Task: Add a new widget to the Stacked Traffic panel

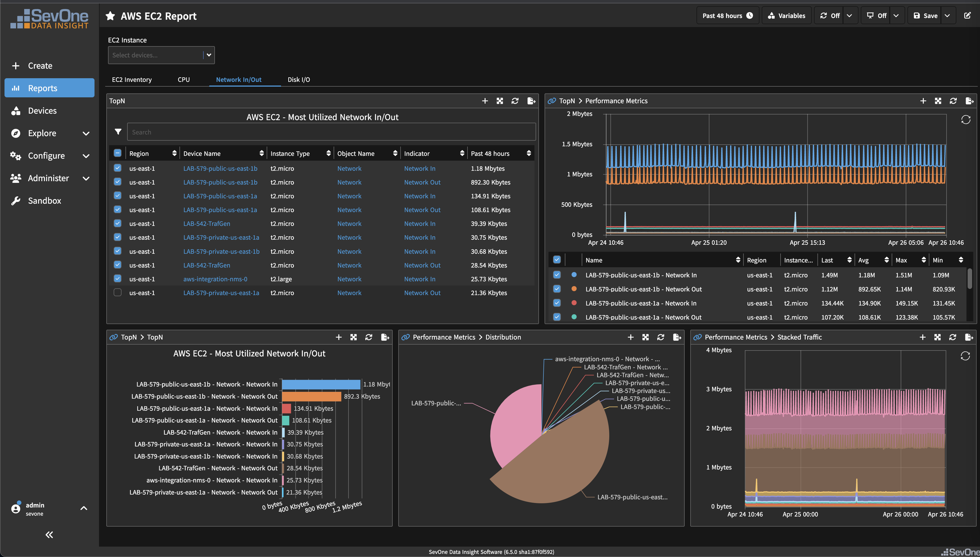Action: point(923,337)
